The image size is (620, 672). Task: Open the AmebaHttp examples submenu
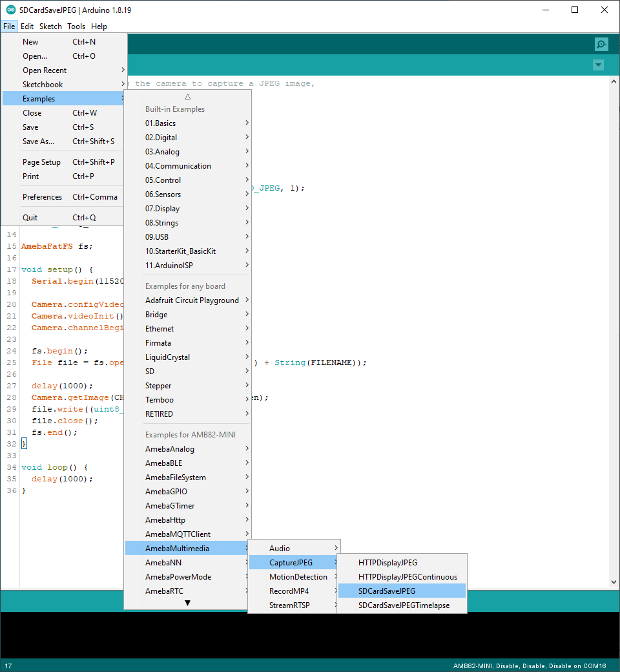188,520
